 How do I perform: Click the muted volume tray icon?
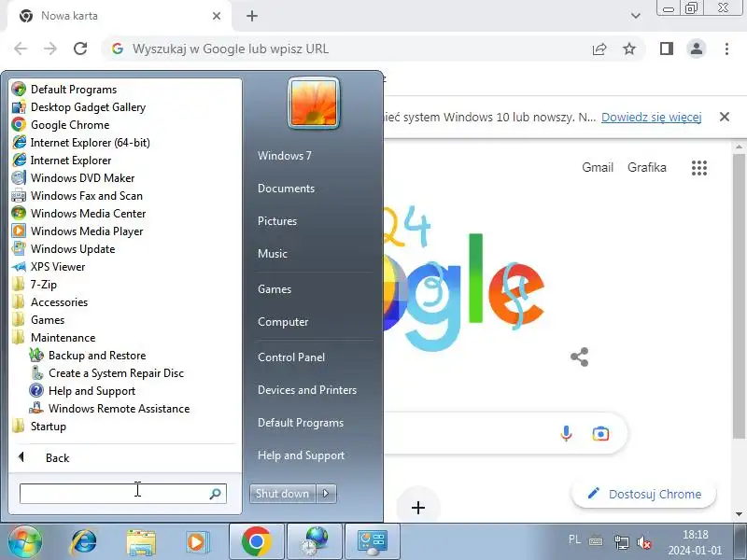pyautogui.click(x=644, y=542)
